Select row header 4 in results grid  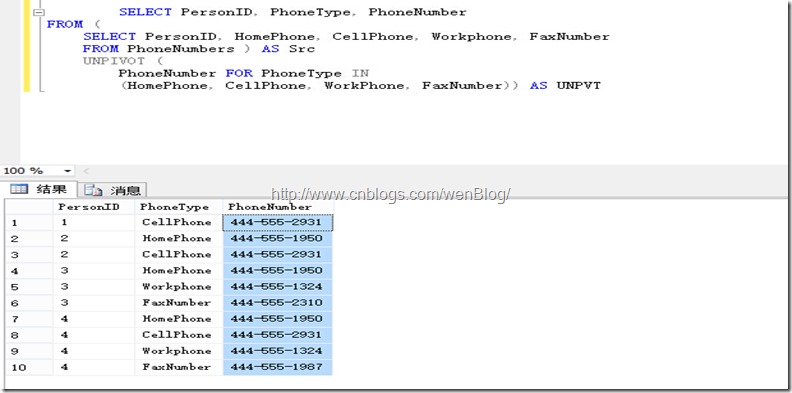click(28, 271)
